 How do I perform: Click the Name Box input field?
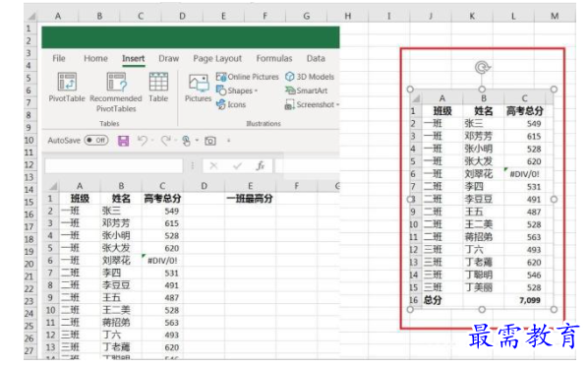(x=114, y=165)
